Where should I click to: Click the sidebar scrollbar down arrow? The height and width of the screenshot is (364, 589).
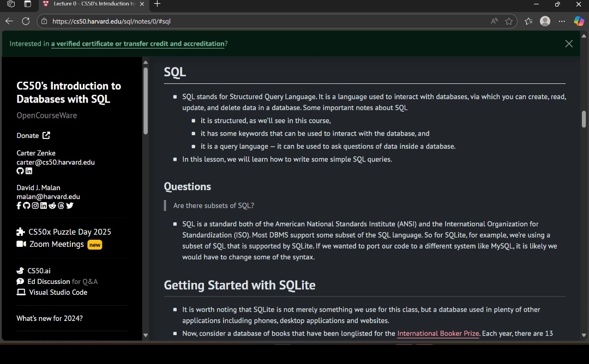[146, 335]
